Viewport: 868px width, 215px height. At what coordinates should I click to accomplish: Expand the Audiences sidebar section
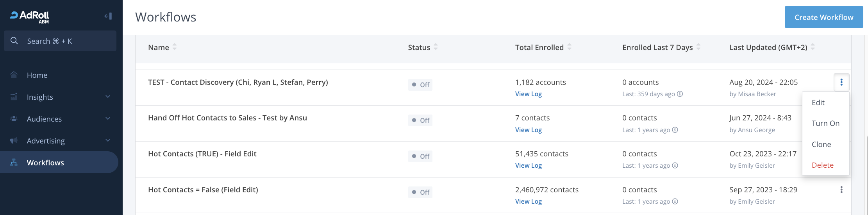tap(108, 119)
